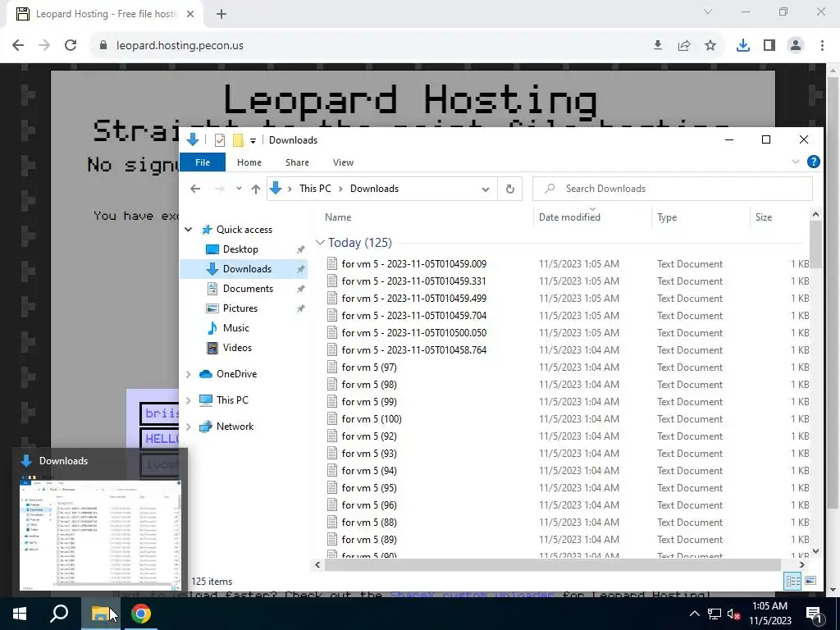
Task: Open the notification center icon
Action: point(815,614)
